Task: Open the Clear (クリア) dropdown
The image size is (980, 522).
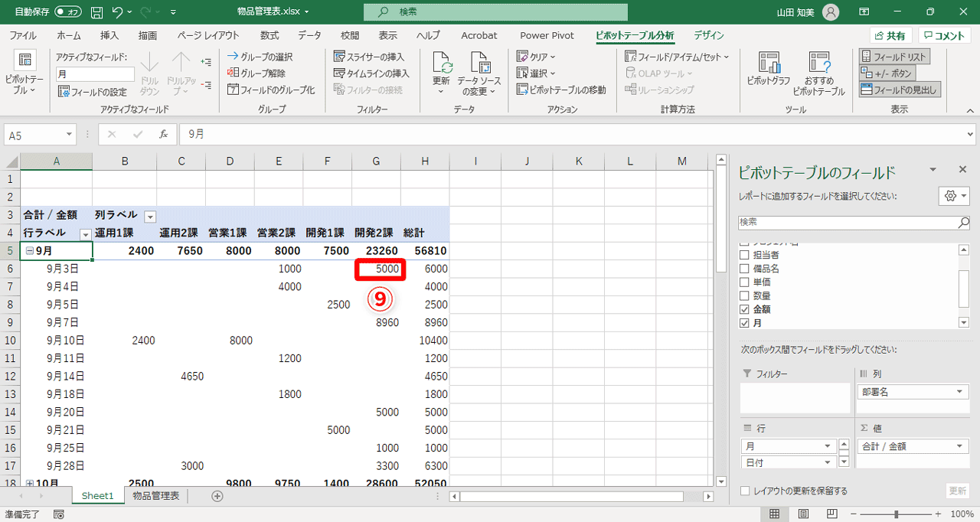Action: pyautogui.click(x=536, y=57)
